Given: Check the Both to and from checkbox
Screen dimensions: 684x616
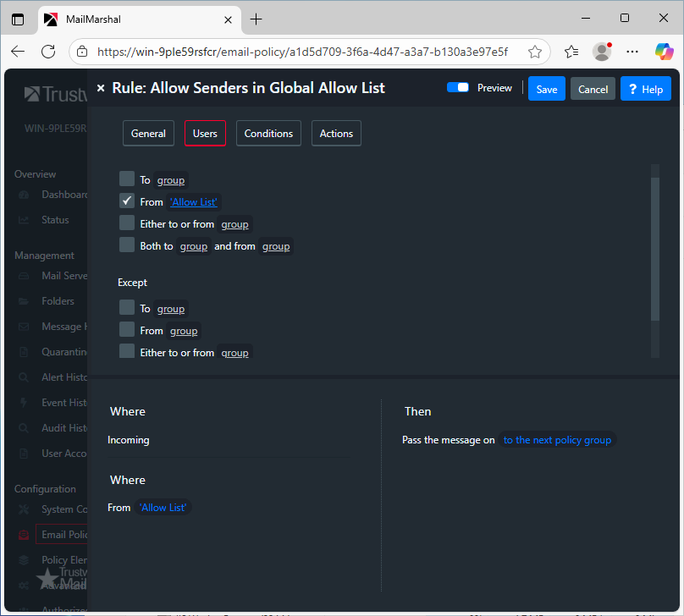Looking at the screenshot, I should coord(127,245).
